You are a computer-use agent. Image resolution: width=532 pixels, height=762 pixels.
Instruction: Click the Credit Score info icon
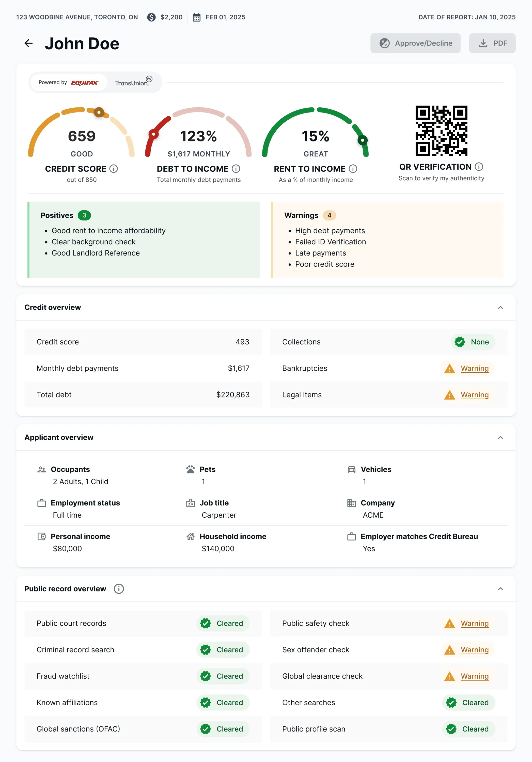[x=114, y=169]
